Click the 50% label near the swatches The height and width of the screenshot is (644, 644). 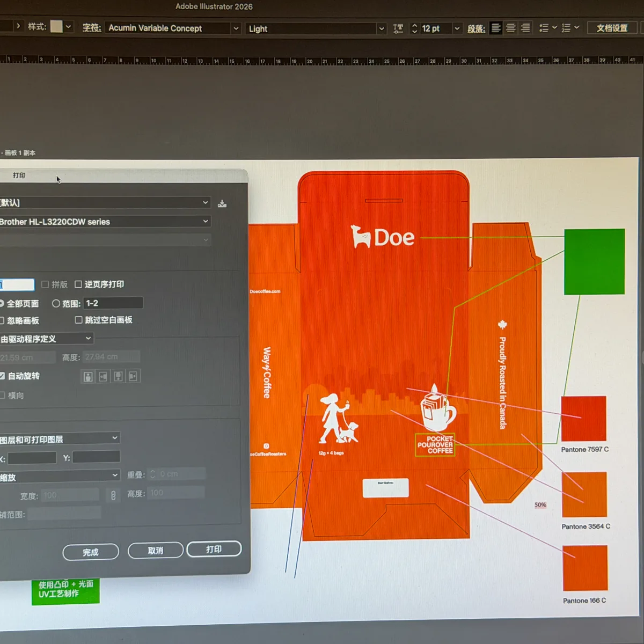tap(540, 505)
